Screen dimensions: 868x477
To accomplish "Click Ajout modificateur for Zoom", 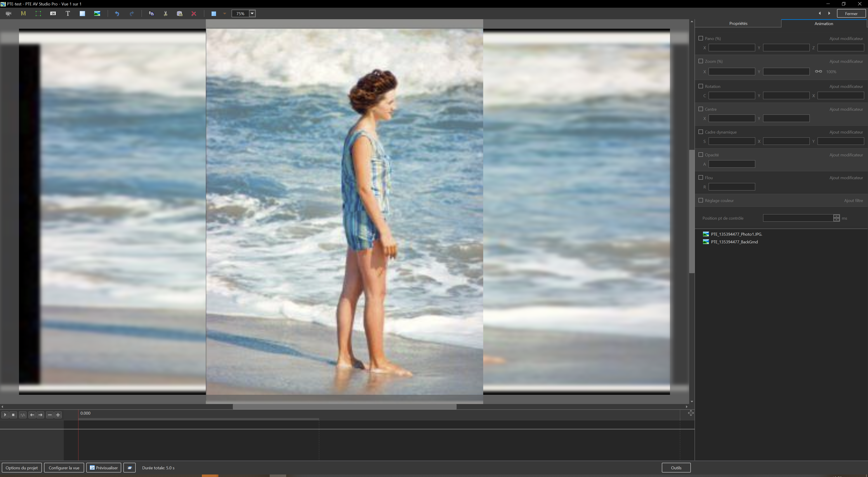I will pyautogui.click(x=846, y=62).
